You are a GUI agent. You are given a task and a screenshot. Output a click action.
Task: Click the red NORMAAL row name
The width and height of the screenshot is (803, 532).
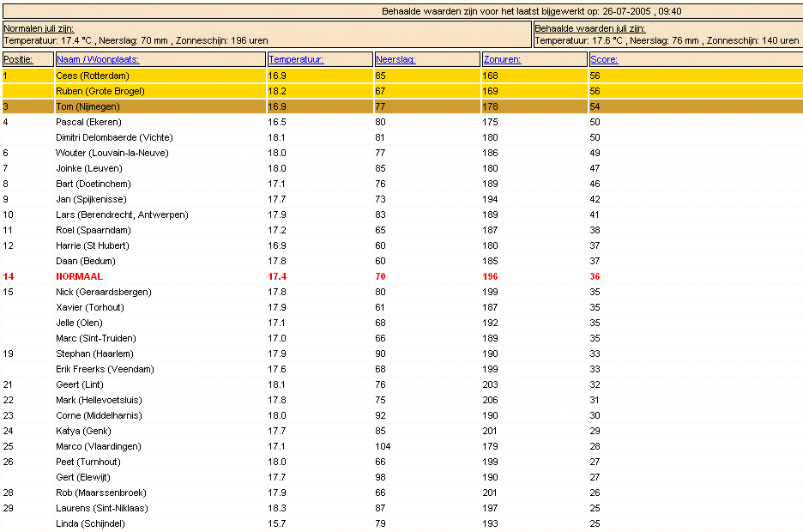point(80,276)
